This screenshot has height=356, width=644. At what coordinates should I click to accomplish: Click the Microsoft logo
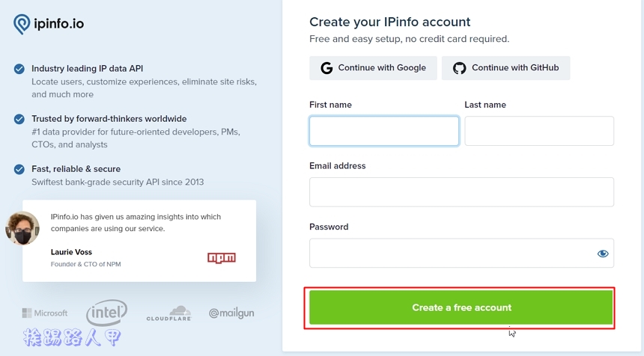coord(45,313)
